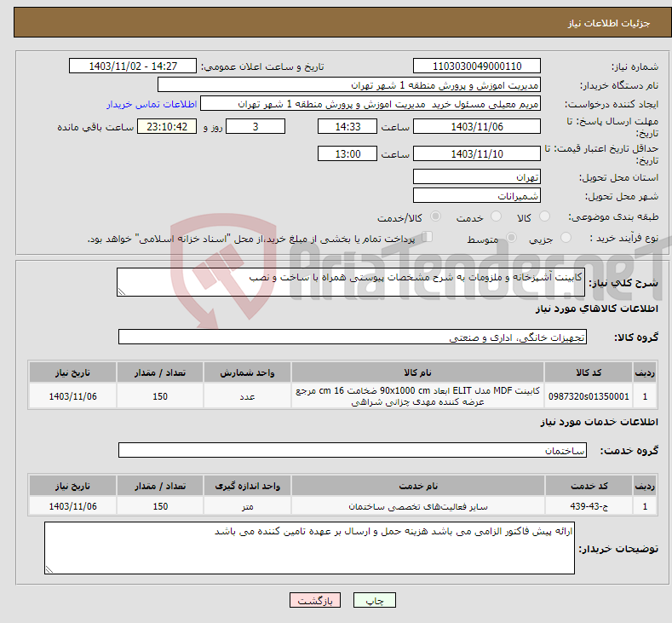Image resolution: width=672 pixels, height=623 pixels.
Task: Click the general need description text area
Action: [x=351, y=282]
